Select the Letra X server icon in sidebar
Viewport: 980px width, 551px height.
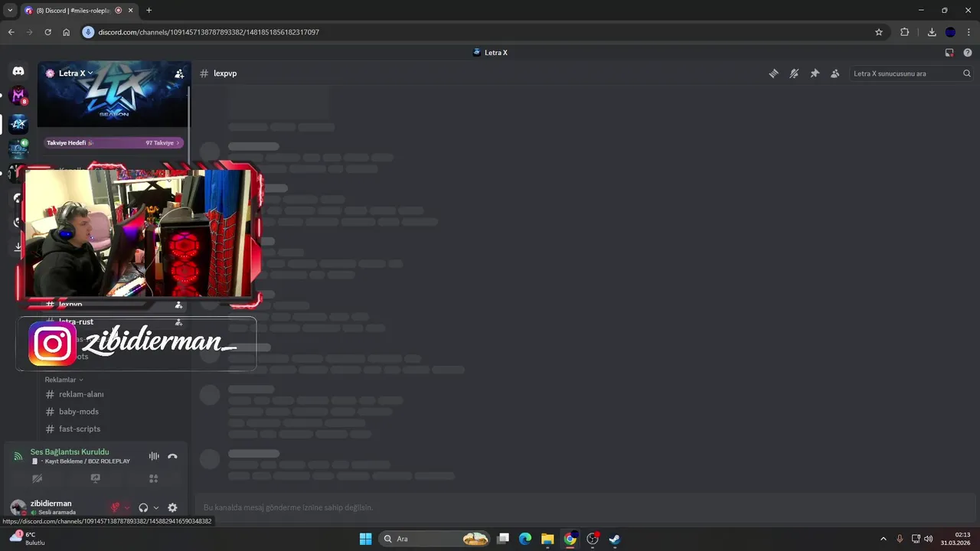pyautogui.click(x=18, y=123)
